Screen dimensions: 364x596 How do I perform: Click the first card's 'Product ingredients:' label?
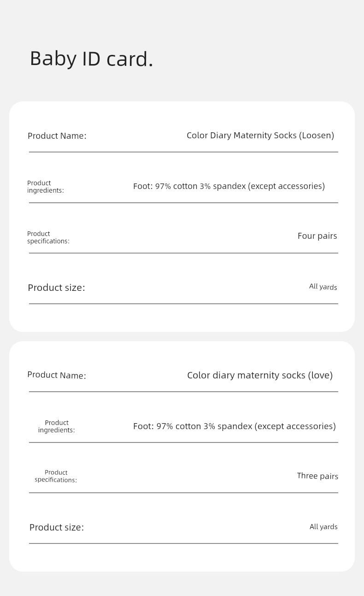click(46, 187)
